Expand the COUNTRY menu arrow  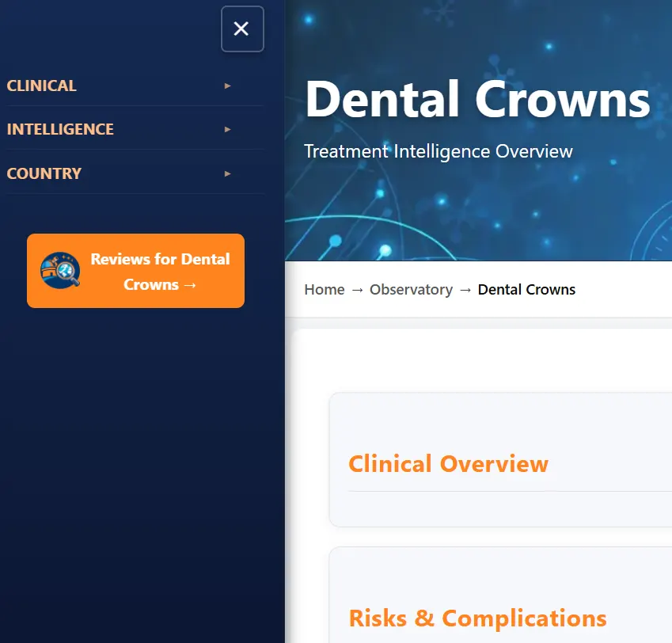point(228,173)
